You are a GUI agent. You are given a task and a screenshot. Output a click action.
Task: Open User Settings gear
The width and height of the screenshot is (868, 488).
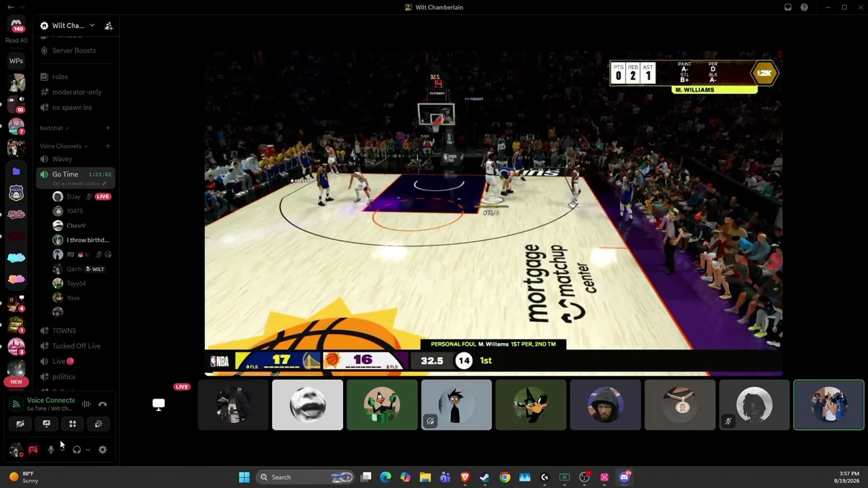(102, 449)
